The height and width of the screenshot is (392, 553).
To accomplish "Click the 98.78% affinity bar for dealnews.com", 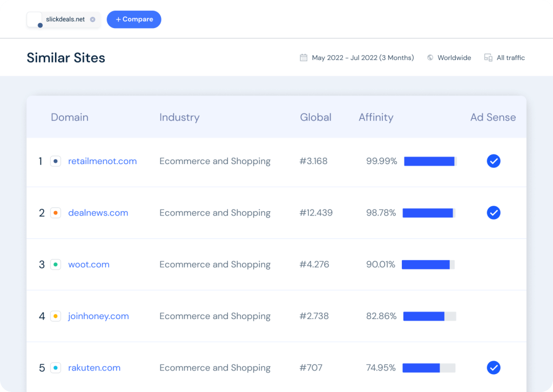I will [x=429, y=213].
